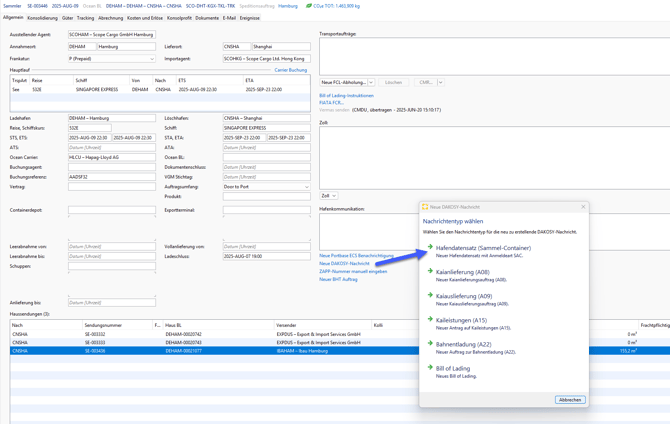The image size is (670, 424).
Task: Click the Neue FCL-Abholung button
Action: coord(343,82)
